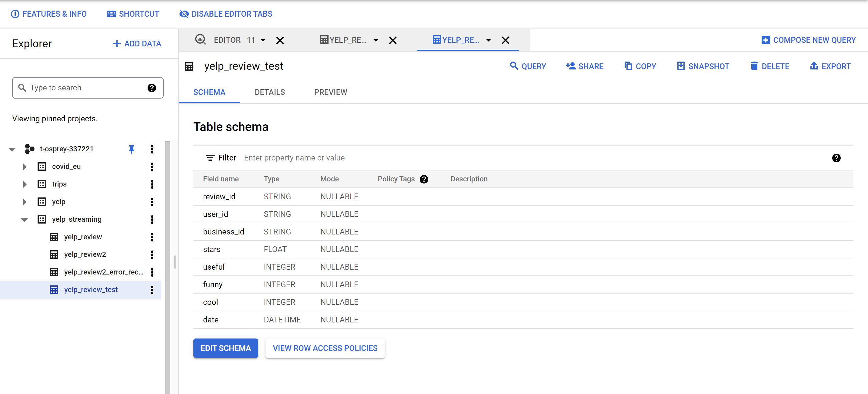
Task: Click the Query magnifier button
Action: click(x=528, y=66)
